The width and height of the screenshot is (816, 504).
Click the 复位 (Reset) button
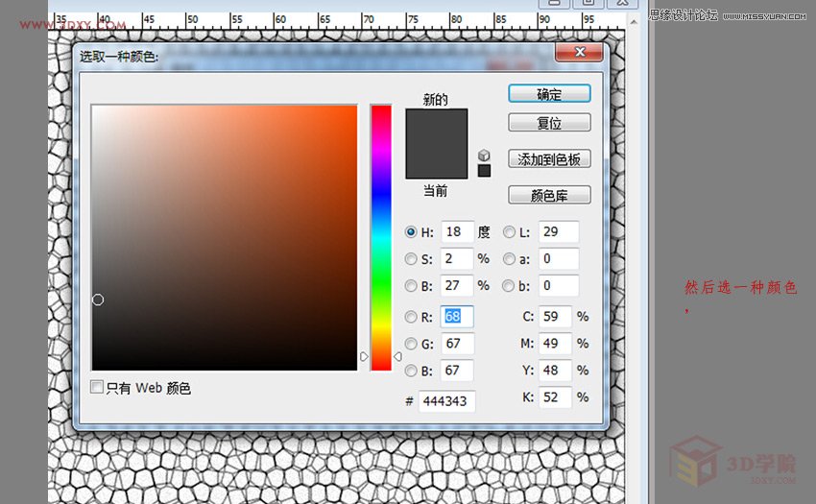click(x=549, y=123)
